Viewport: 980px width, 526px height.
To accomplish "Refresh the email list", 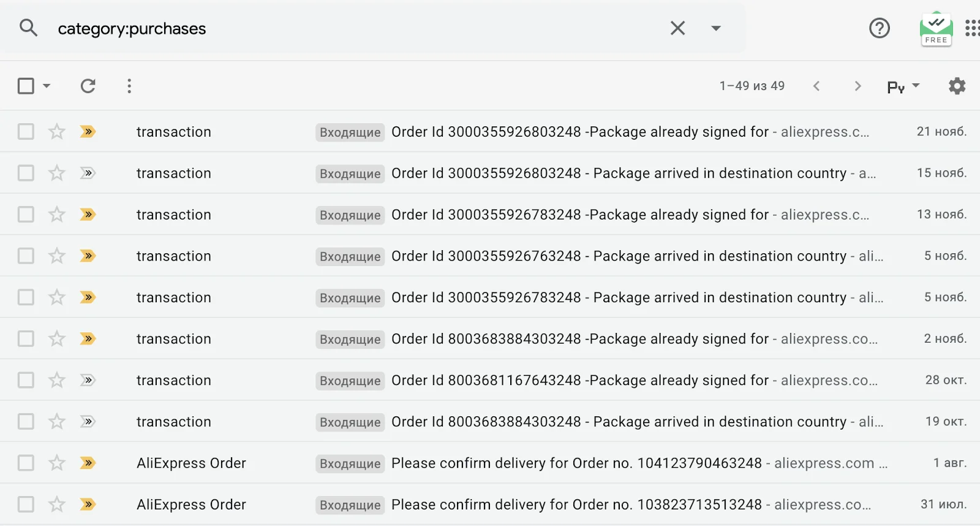I will point(88,86).
